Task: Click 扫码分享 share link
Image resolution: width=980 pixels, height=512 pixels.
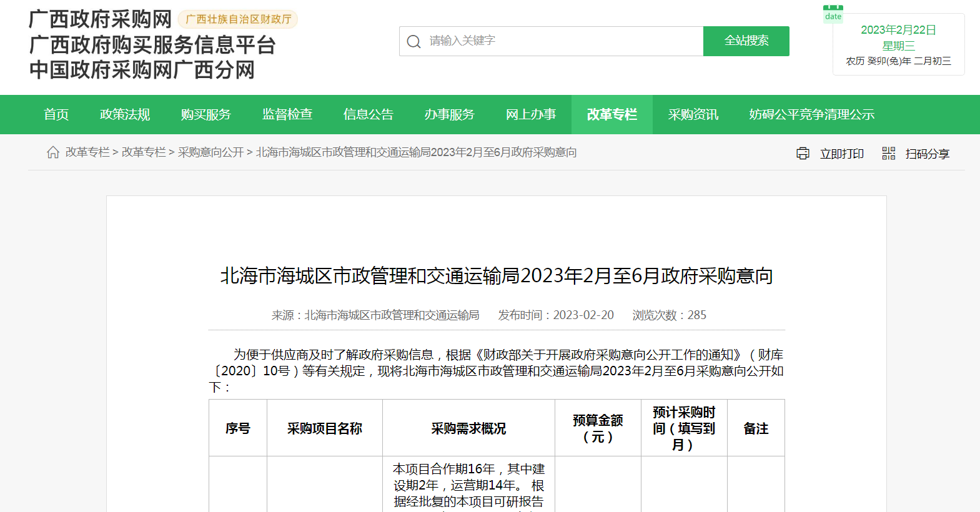Action: pos(927,154)
